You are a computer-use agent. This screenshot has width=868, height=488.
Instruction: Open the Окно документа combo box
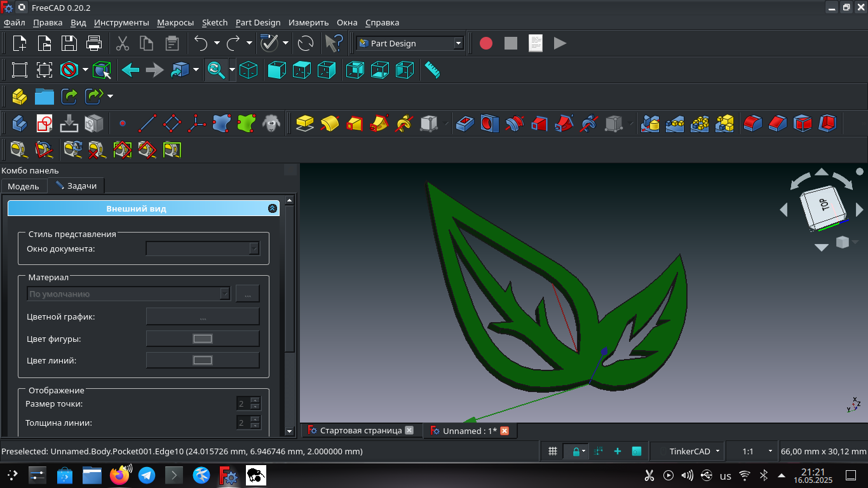point(203,248)
